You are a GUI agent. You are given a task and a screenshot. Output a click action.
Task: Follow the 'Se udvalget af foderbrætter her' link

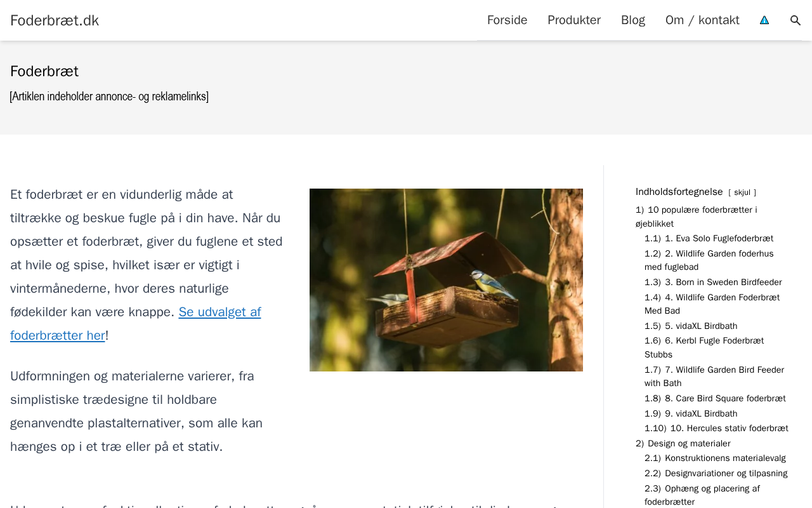pos(136,324)
